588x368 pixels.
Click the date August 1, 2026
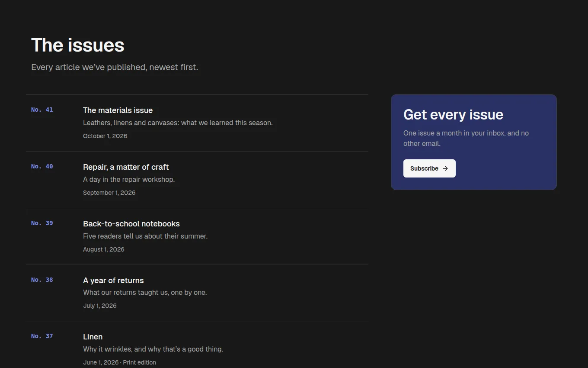[104, 249]
